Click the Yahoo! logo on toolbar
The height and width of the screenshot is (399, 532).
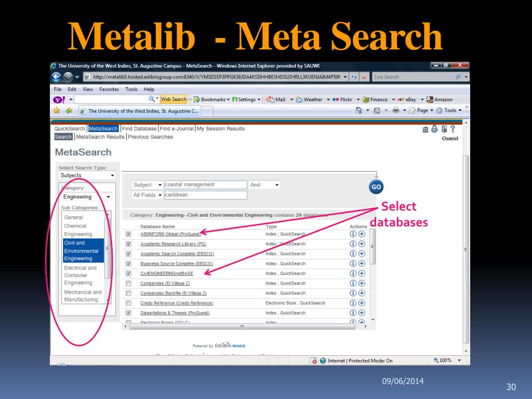[x=59, y=99]
